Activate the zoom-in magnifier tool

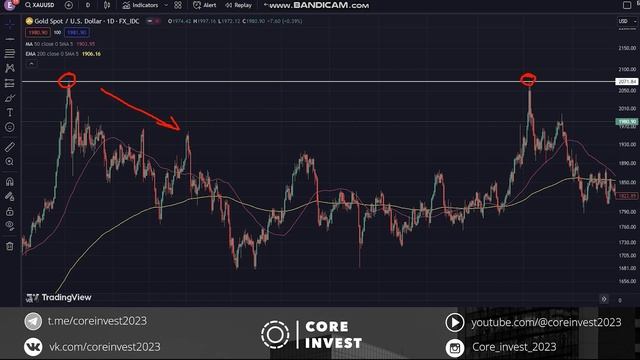[x=10, y=162]
